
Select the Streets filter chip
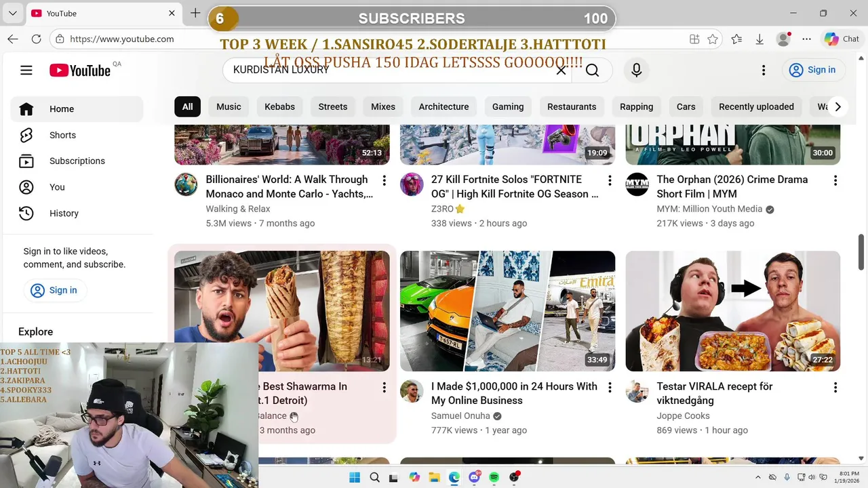pyautogui.click(x=333, y=106)
